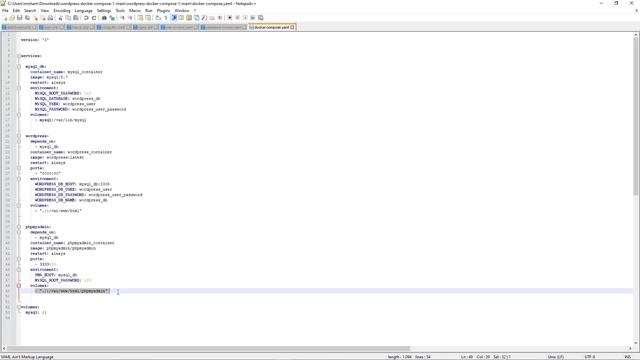This screenshot has height=360, width=640.
Task: Click the 'image: wordpress:latest' line
Action: point(57,157)
